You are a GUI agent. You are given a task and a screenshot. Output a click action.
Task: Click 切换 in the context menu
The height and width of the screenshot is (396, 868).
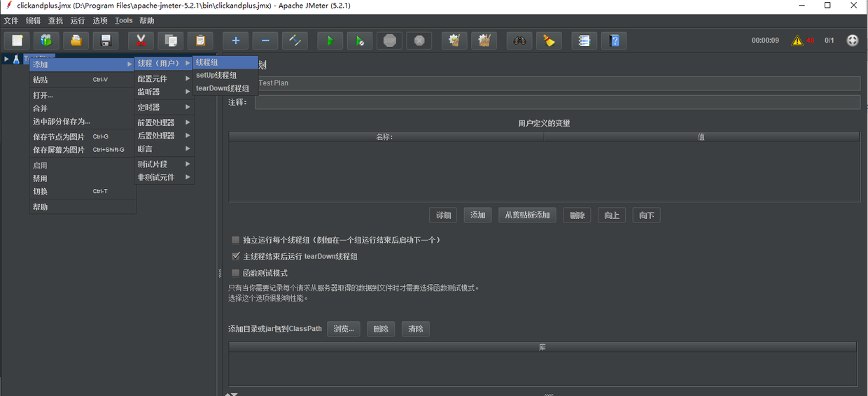(x=82, y=192)
